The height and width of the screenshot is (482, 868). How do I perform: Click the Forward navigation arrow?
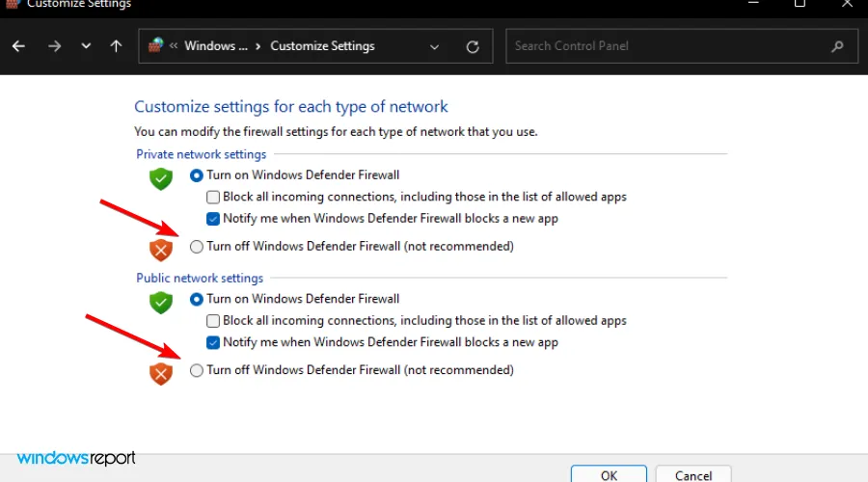pos(53,46)
